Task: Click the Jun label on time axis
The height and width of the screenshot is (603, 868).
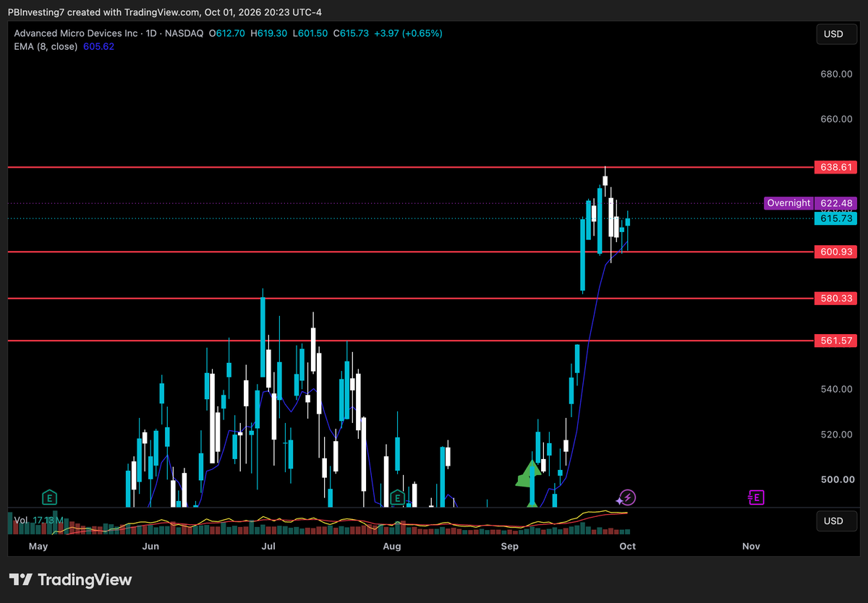Action: pos(150,546)
